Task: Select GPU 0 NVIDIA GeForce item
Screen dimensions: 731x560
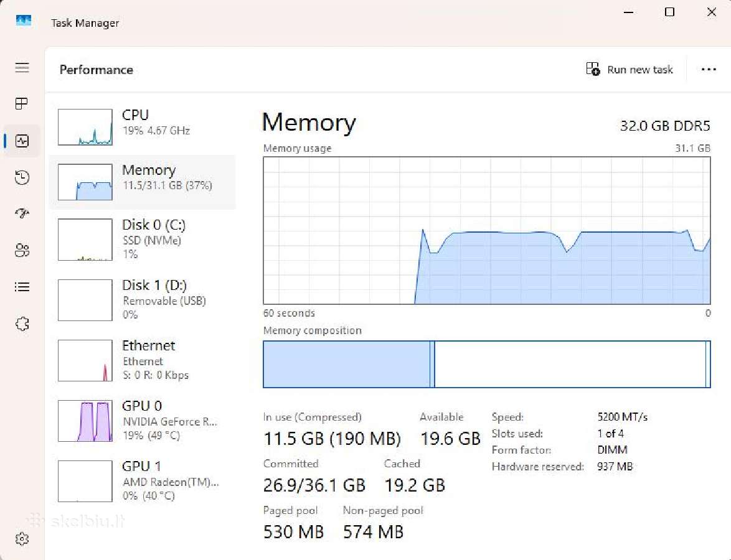Action: pos(142,420)
